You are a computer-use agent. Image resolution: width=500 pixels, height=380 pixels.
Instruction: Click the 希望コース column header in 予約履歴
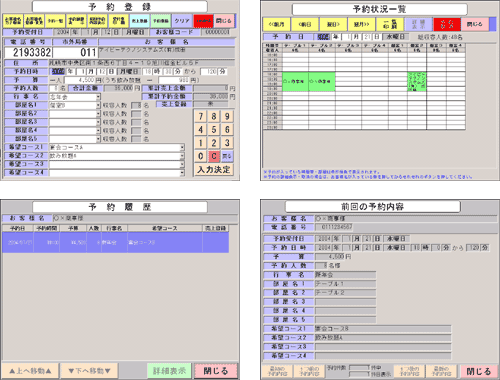165,228
